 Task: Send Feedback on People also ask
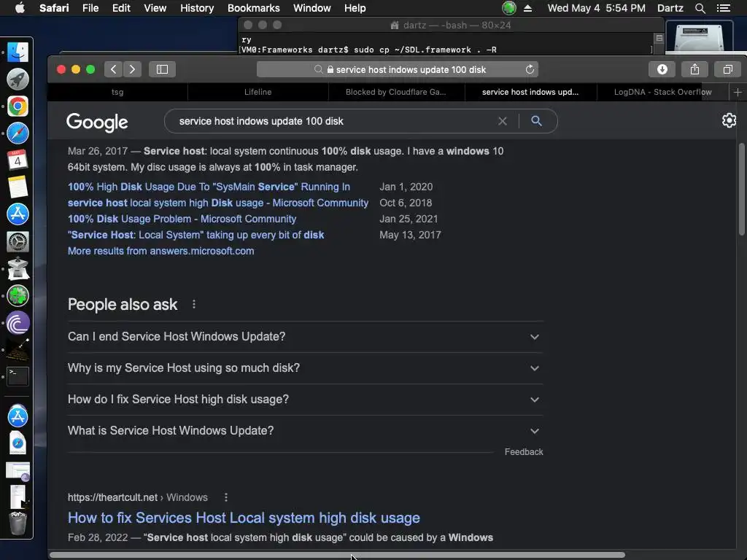(x=524, y=452)
